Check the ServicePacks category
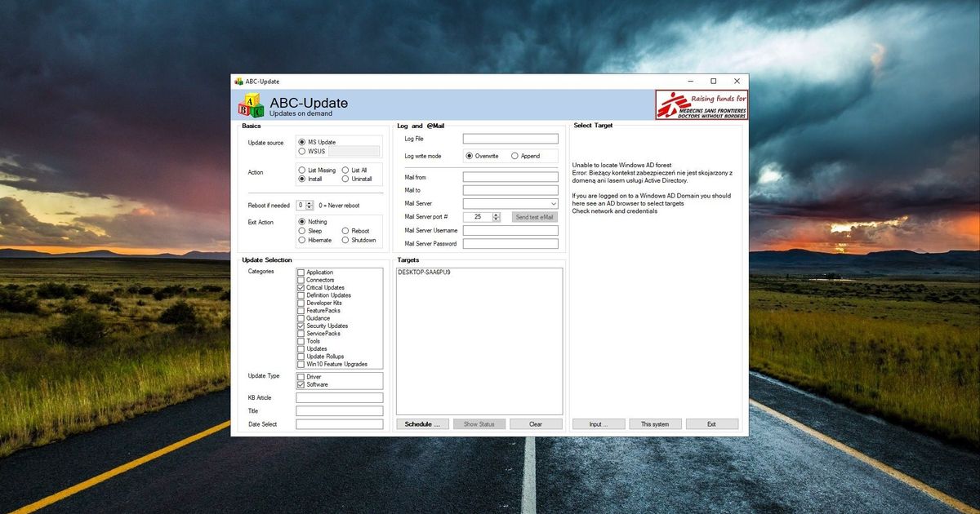This screenshot has width=980, height=514. point(301,334)
